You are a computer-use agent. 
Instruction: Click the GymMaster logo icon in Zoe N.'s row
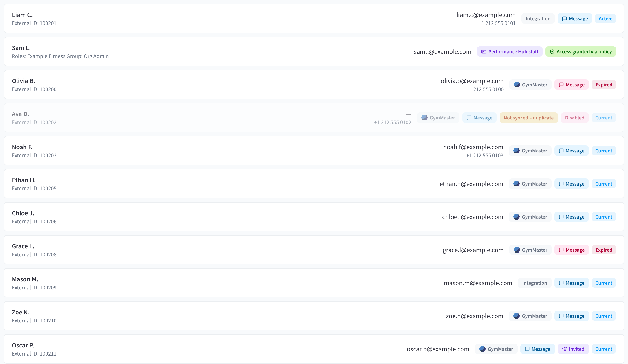tap(517, 316)
